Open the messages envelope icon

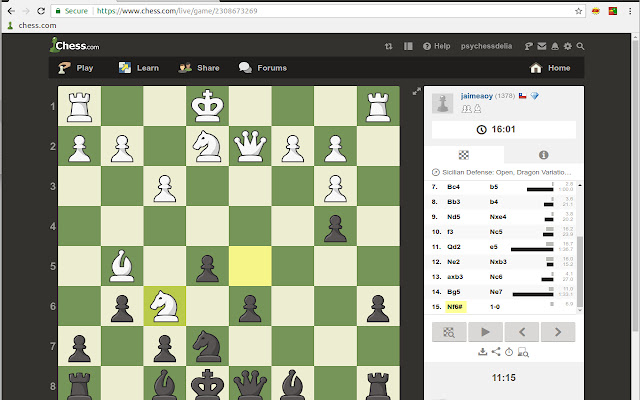pyautogui.click(x=541, y=46)
